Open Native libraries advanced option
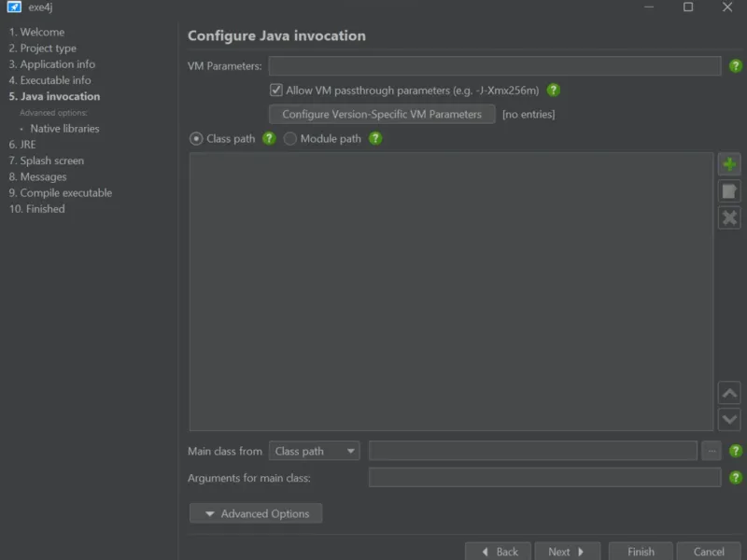747x560 pixels. [x=64, y=129]
